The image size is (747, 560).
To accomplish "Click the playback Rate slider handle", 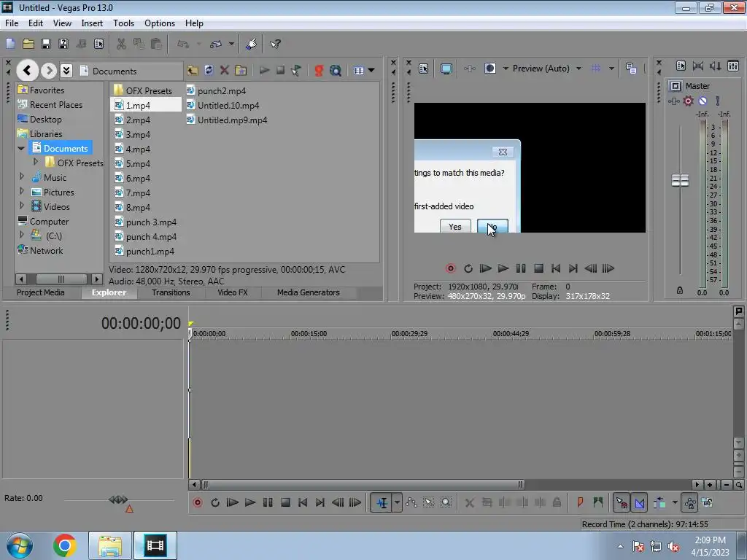I will 117,499.
